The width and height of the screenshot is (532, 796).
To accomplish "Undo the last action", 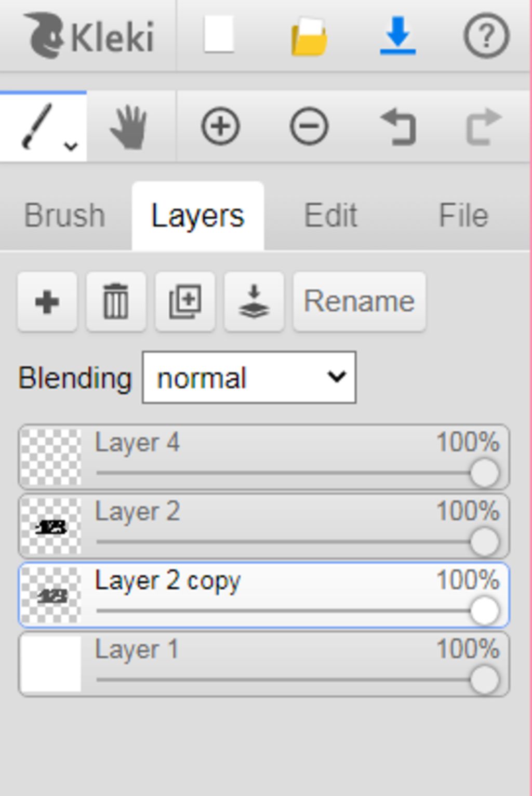I will pyautogui.click(x=398, y=126).
